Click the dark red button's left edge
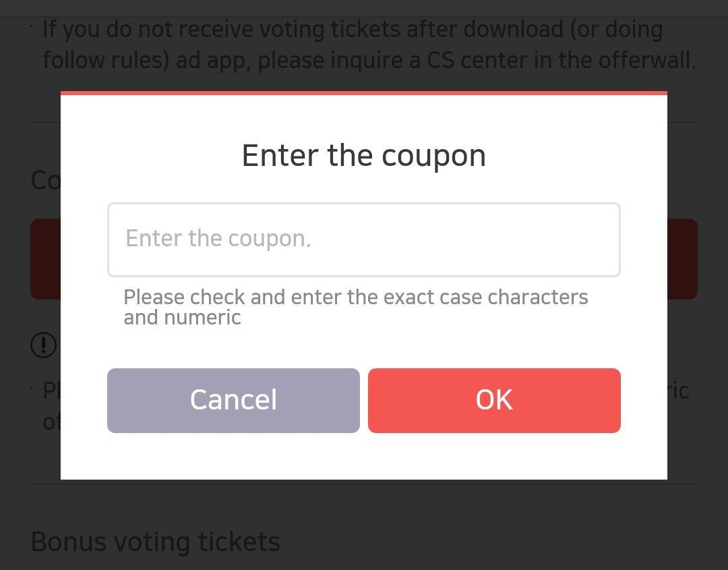 (45, 259)
